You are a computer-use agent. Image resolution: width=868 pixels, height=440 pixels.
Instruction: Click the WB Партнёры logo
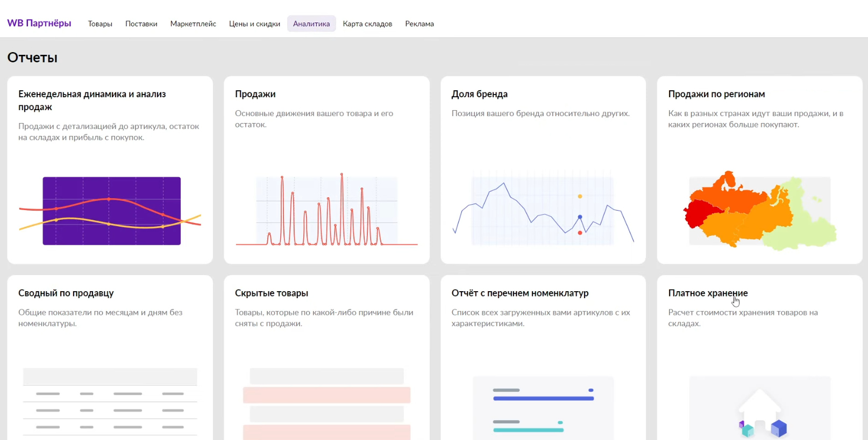pos(39,23)
